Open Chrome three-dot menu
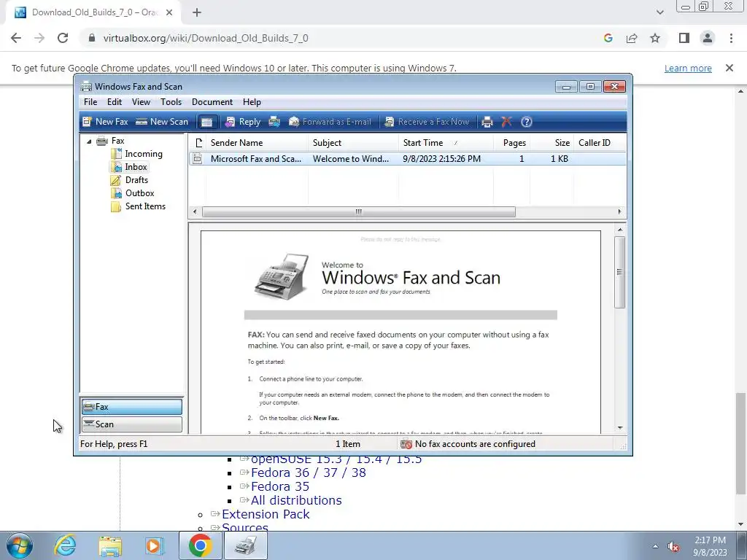 pos(731,38)
